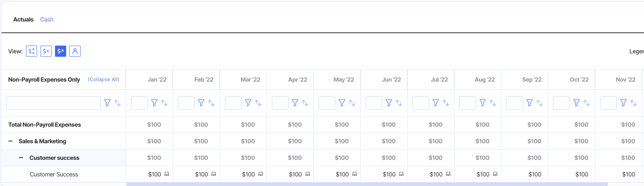Click sort arrows icon in Feb '22 column
This screenshot has height=186, width=644.
[211, 103]
